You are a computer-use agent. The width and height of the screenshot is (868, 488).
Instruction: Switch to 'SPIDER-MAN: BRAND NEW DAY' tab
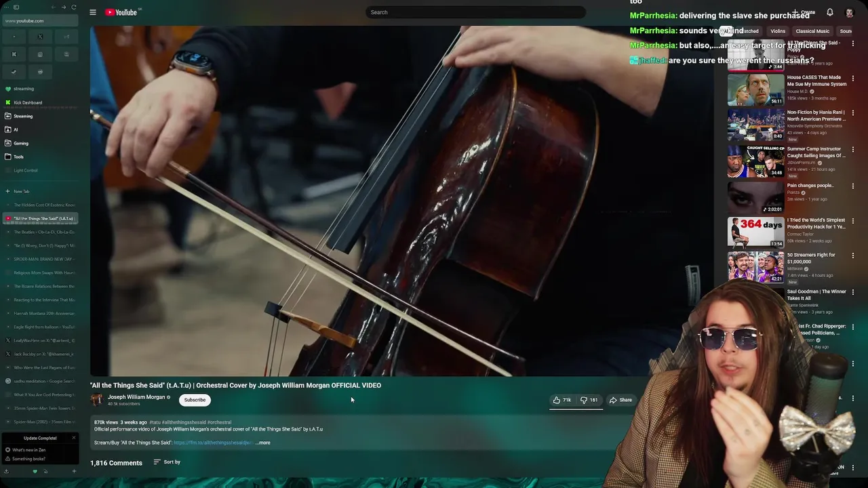(x=40, y=259)
